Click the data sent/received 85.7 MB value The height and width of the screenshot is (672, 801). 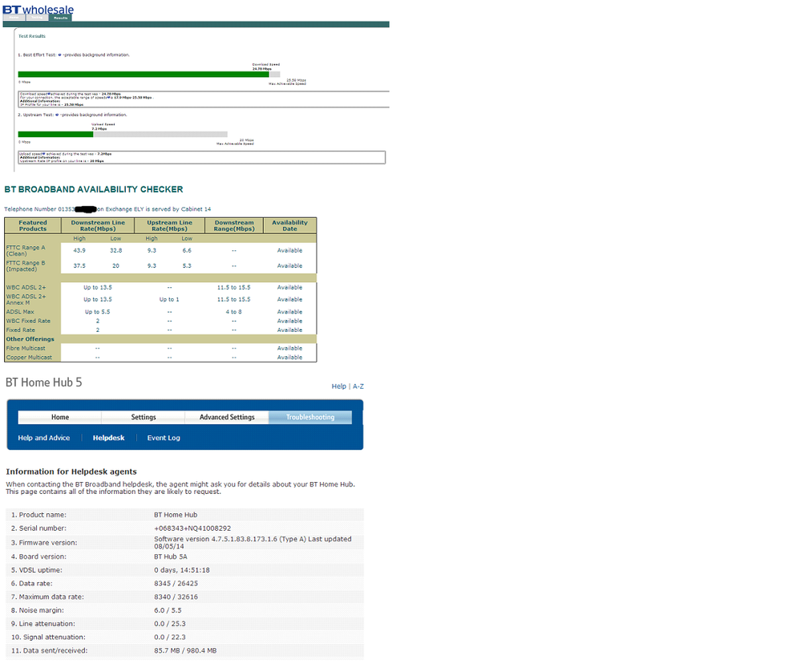[x=185, y=651]
